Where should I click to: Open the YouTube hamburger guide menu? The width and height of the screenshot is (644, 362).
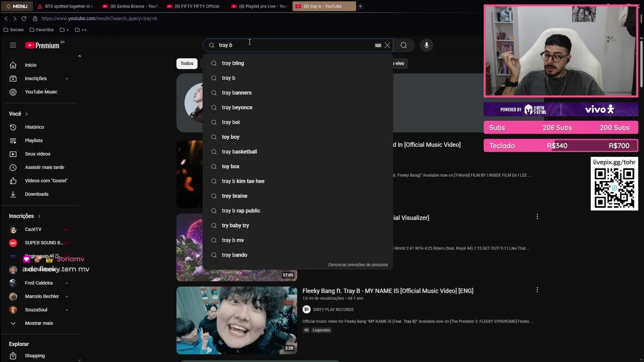point(13,45)
